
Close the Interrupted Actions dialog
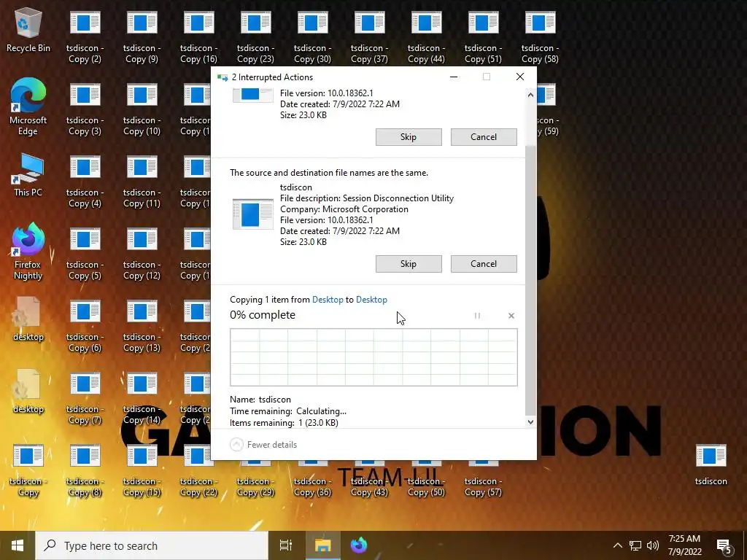click(x=519, y=77)
